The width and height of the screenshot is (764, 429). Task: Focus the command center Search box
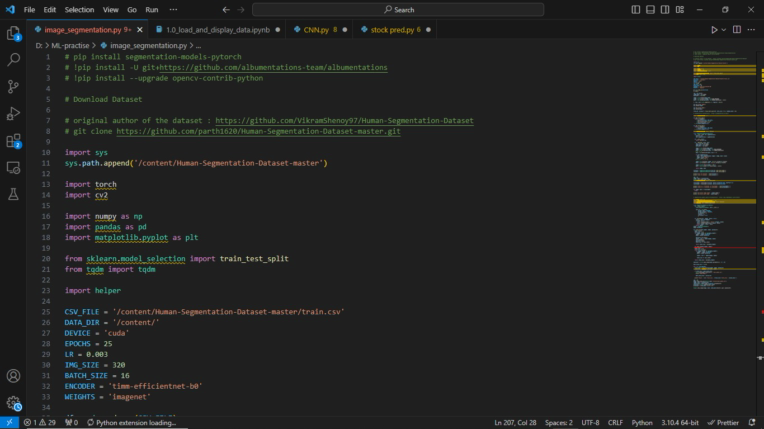398,9
